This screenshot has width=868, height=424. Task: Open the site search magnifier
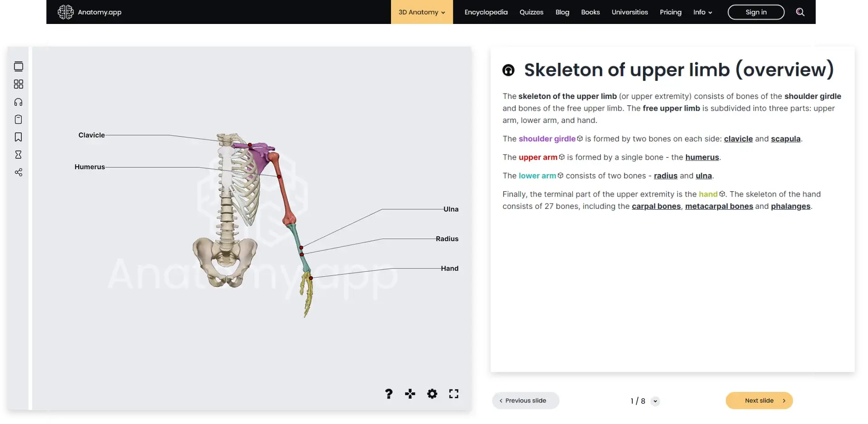(800, 12)
